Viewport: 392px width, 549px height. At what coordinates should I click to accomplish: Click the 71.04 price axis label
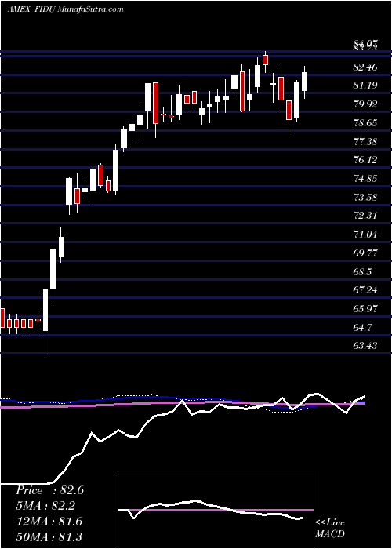[365, 235]
